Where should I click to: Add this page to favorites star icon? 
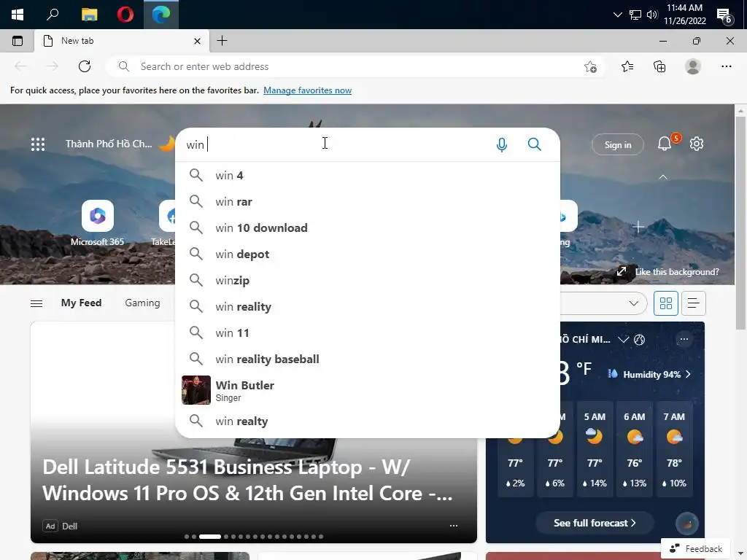[x=590, y=66]
